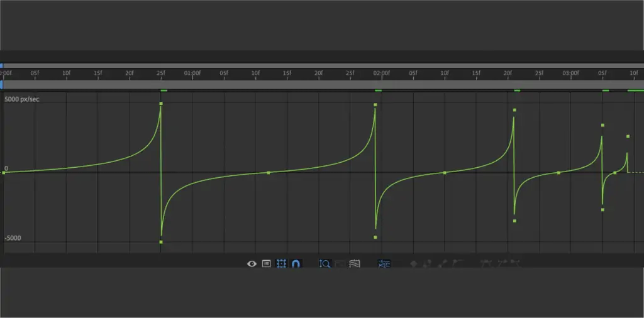Screen dimensions: 644x318
Task: Toggle the magnet snap button
Action: [296, 264]
